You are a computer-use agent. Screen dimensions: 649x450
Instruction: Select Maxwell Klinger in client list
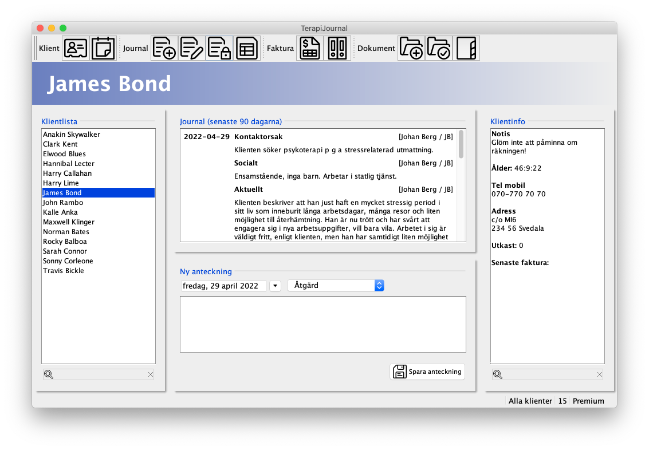click(x=98, y=222)
